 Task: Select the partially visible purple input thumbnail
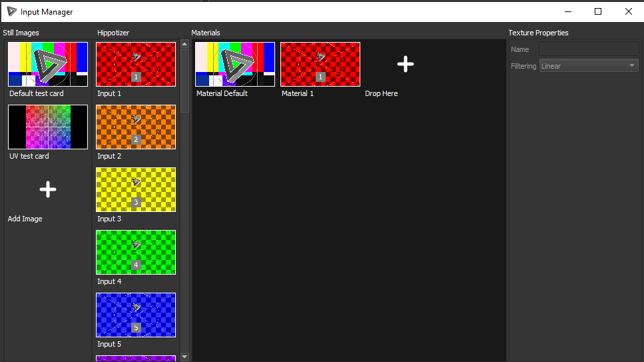[136, 358]
